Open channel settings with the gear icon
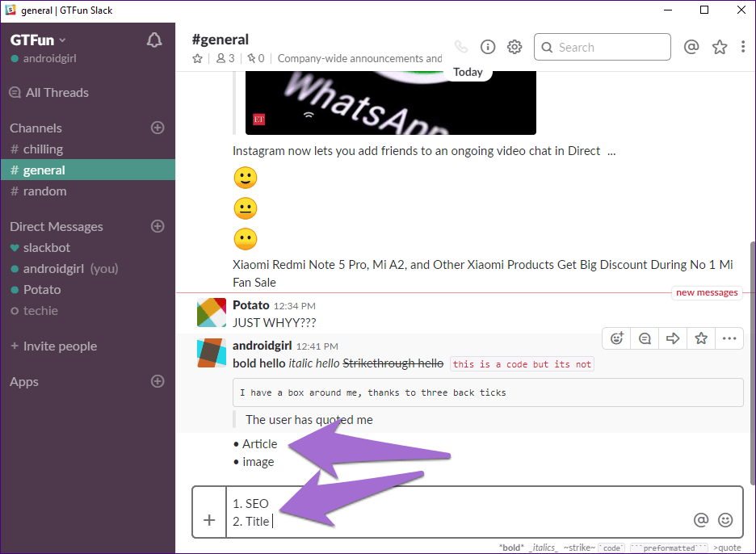756x554 pixels. pyautogui.click(x=514, y=47)
